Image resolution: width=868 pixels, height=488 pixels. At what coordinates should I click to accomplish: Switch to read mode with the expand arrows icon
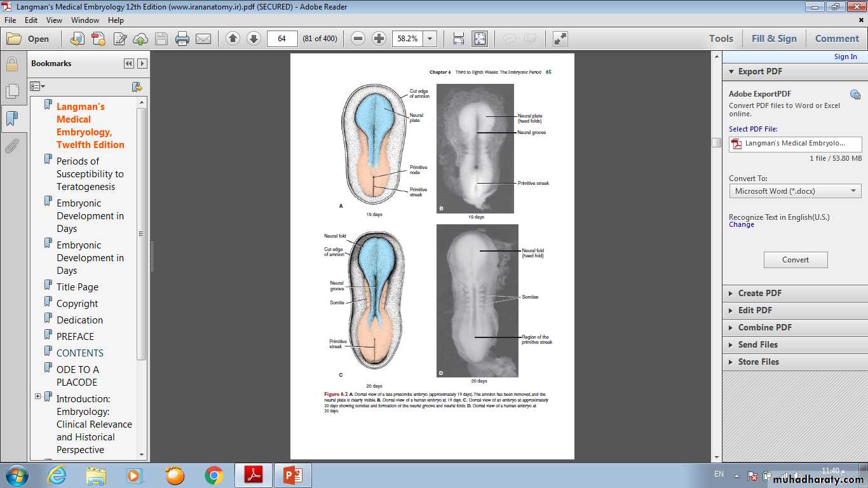pos(560,39)
